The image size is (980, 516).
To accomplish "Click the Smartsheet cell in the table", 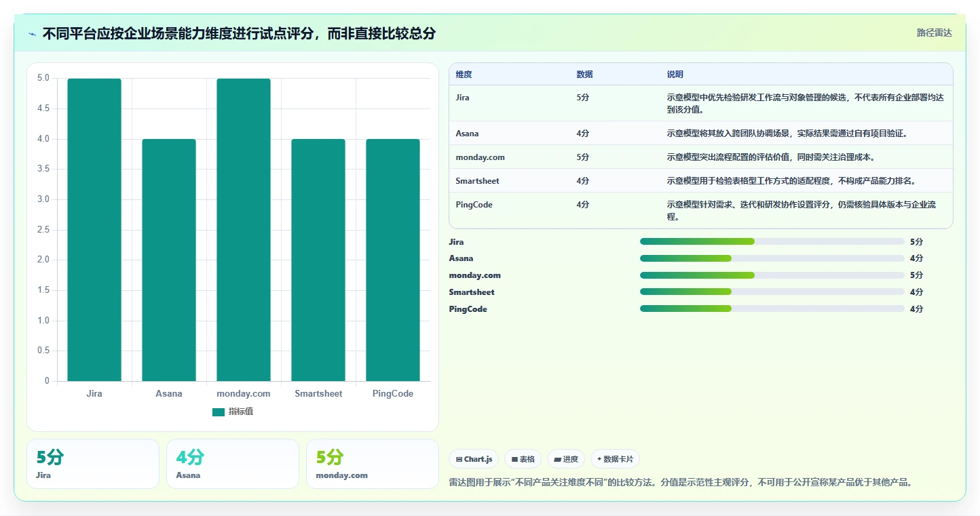I will click(478, 181).
